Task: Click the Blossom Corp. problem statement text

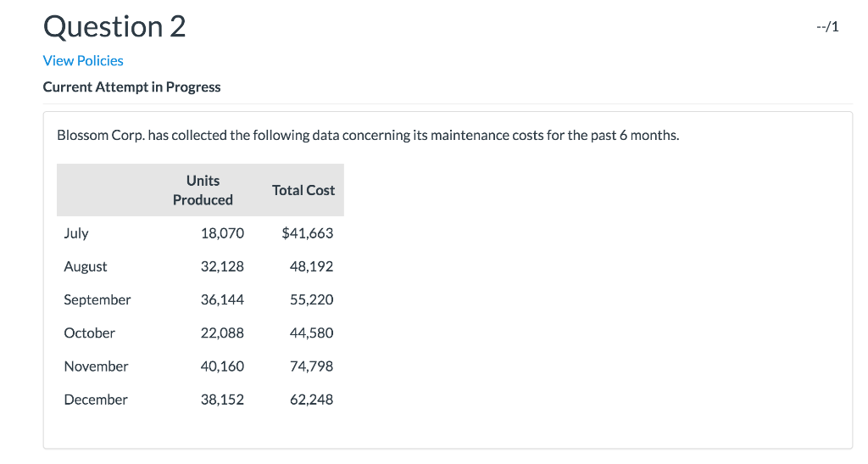Action: tap(367, 136)
